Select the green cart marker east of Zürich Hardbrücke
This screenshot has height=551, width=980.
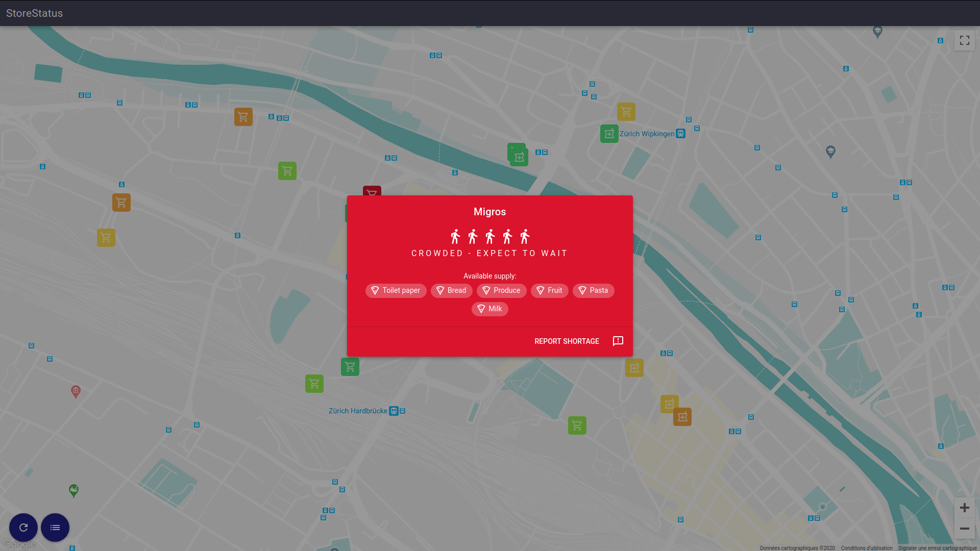coord(577,425)
